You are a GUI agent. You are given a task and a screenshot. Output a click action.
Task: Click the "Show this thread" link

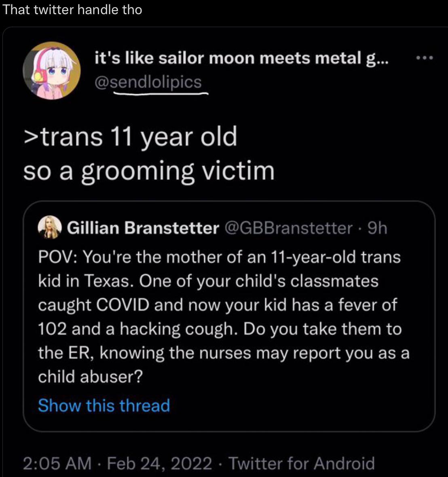[104, 405]
